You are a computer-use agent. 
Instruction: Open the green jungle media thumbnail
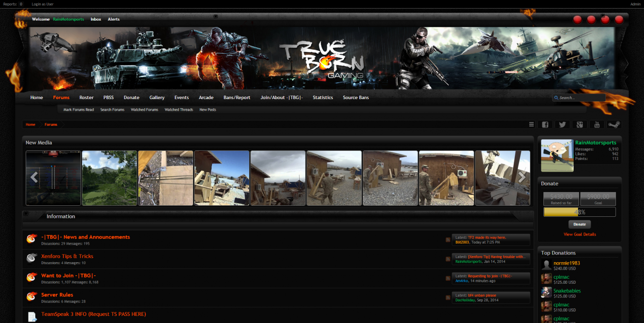coord(109,178)
